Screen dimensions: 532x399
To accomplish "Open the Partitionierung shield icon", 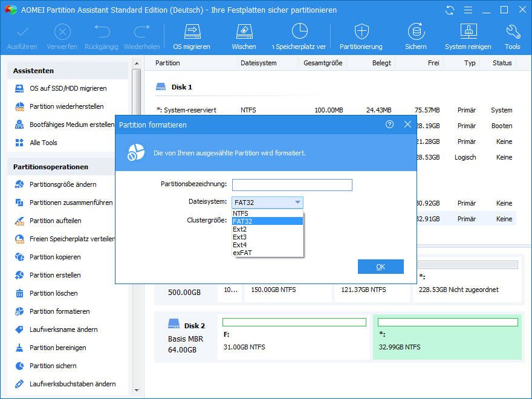I will tap(362, 32).
